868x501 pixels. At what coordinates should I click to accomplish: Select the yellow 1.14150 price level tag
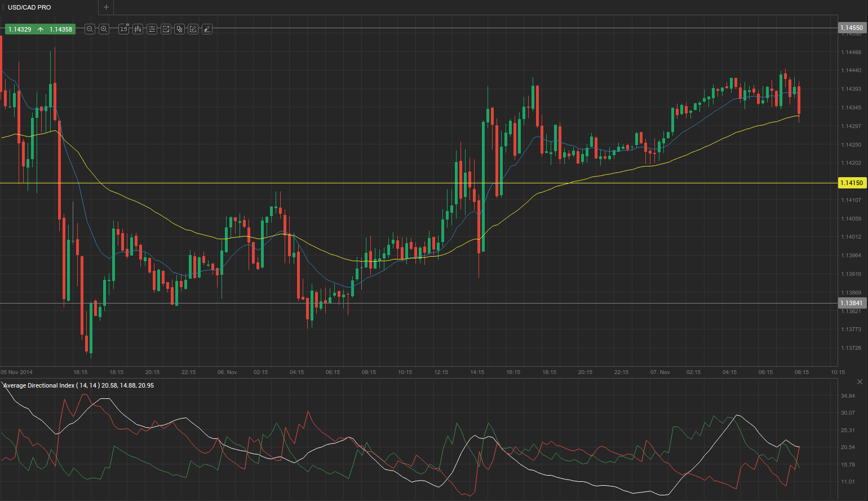851,183
